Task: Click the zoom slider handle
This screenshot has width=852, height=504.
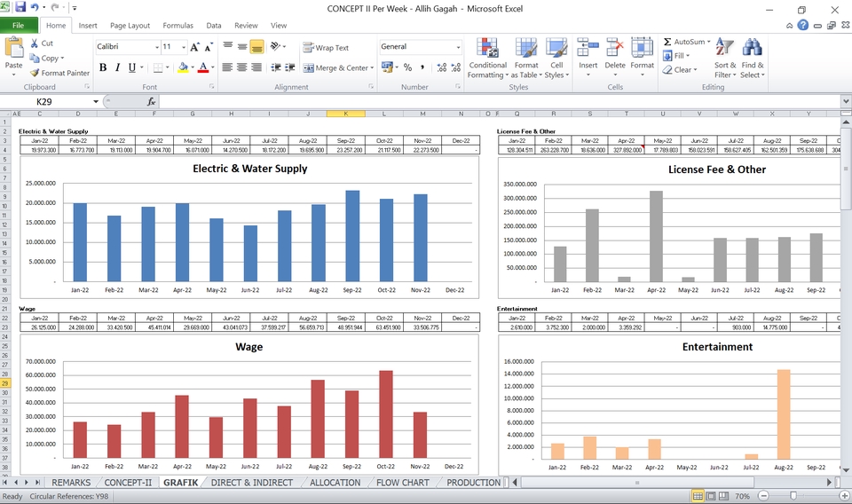Action: 793,496
